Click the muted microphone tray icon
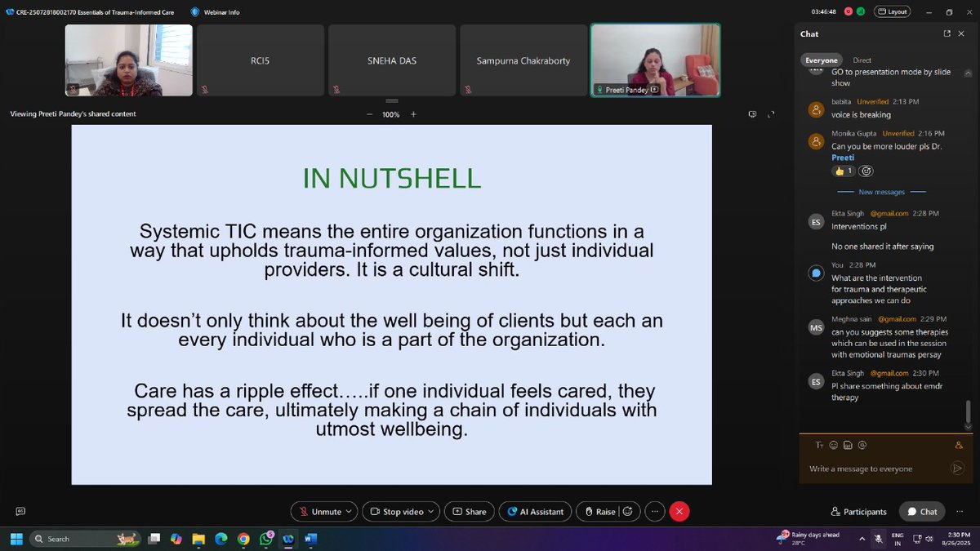 [879, 539]
